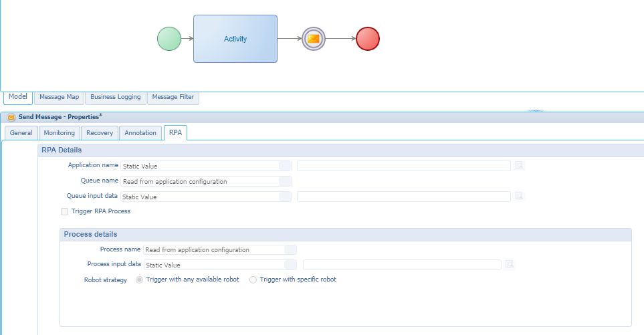
Task: Select Trigger with specific robot option
Action: coord(253,280)
